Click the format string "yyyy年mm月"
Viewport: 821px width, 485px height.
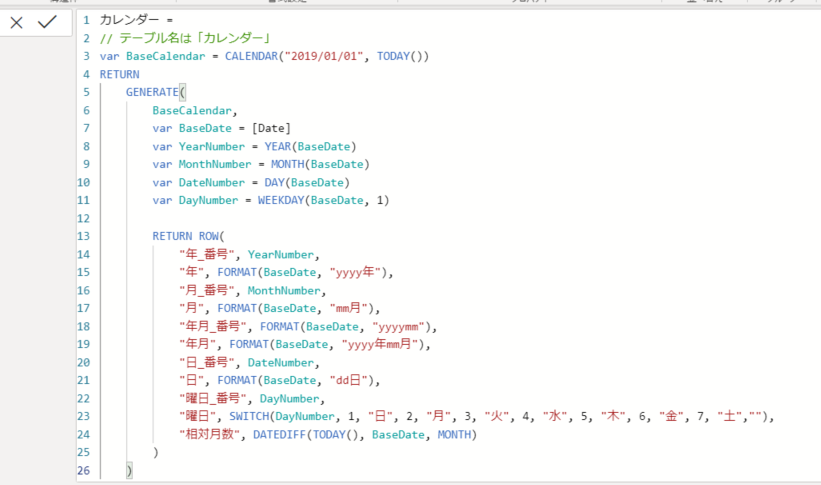[380, 345]
